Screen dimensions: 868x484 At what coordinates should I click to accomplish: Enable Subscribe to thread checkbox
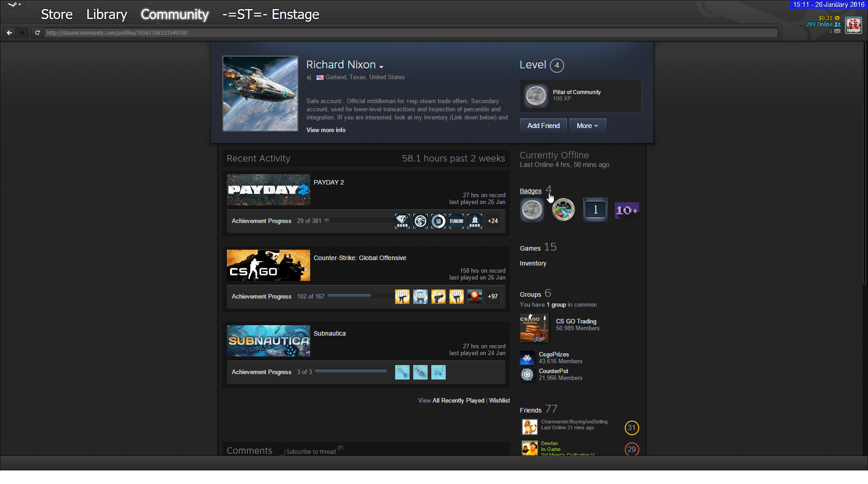coord(282,452)
